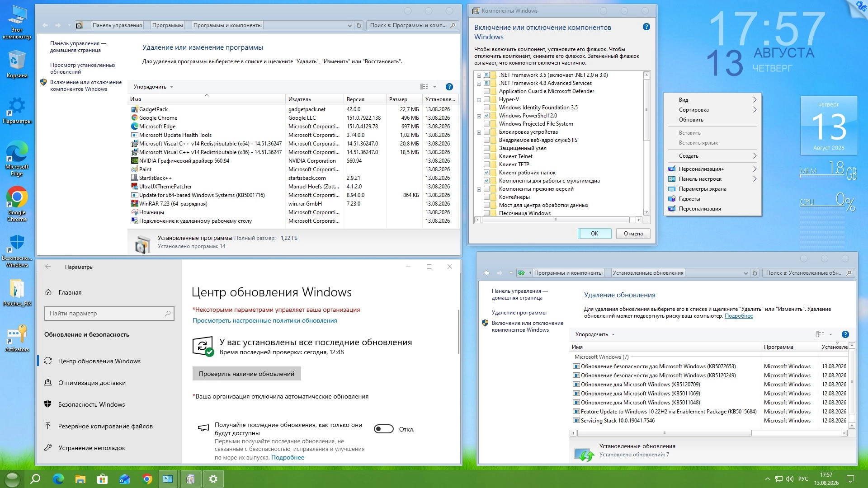This screenshot has width=868, height=488.
Task: Open Просмотреть настроенные политики обновления link
Action: pos(265,320)
